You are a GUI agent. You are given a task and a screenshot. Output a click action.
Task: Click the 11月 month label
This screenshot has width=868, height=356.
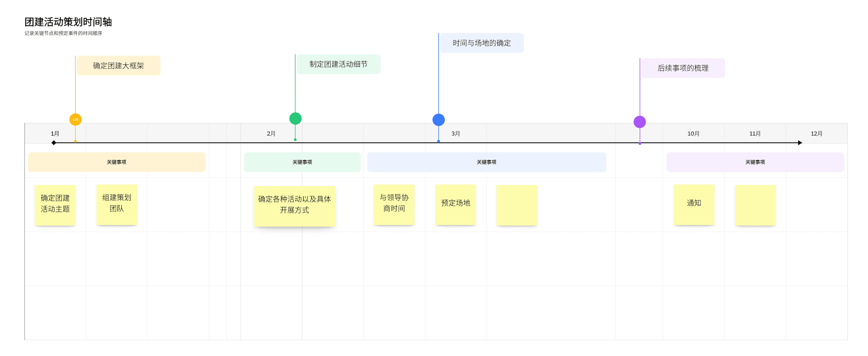(755, 134)
